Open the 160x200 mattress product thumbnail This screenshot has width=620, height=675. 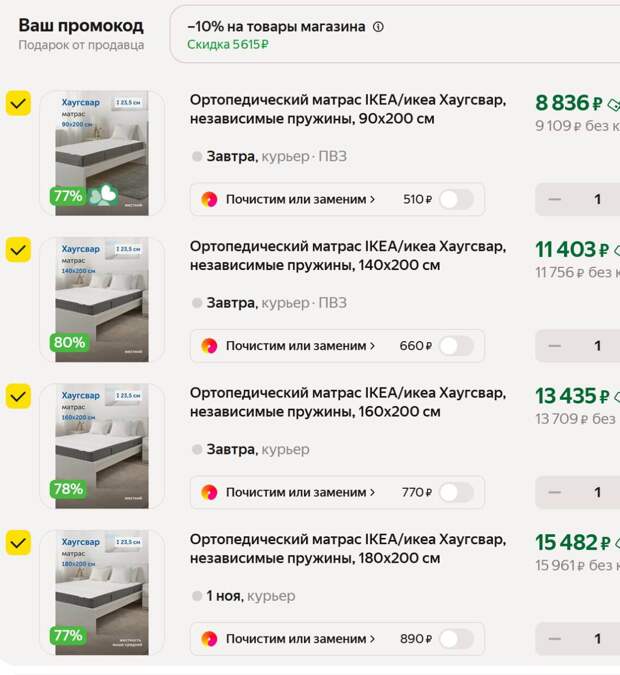[101, 446]
